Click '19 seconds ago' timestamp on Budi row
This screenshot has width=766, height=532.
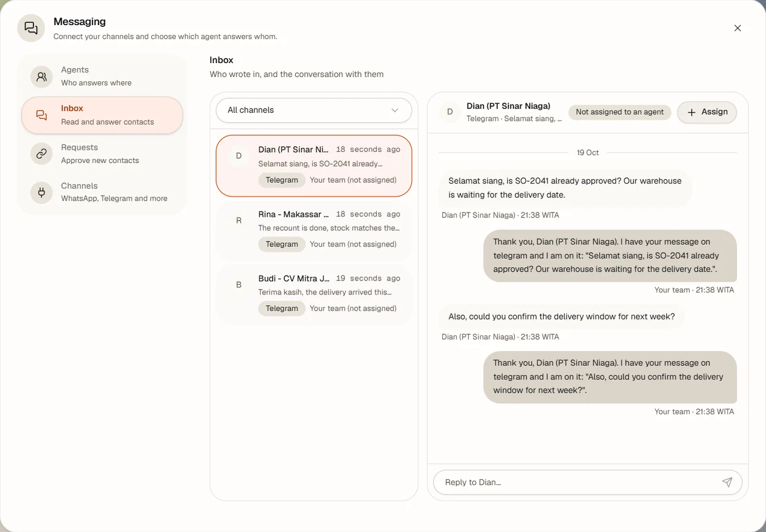click(368, 278)
